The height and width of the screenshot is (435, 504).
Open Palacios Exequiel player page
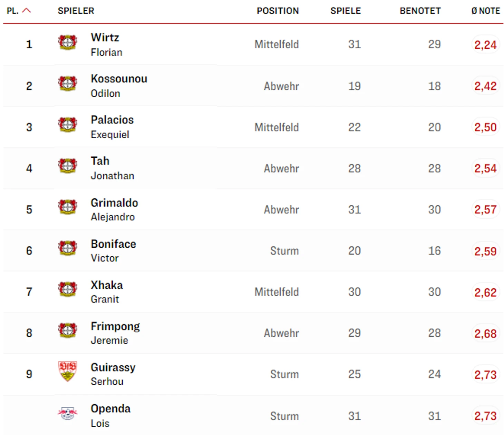coord(112,127)
